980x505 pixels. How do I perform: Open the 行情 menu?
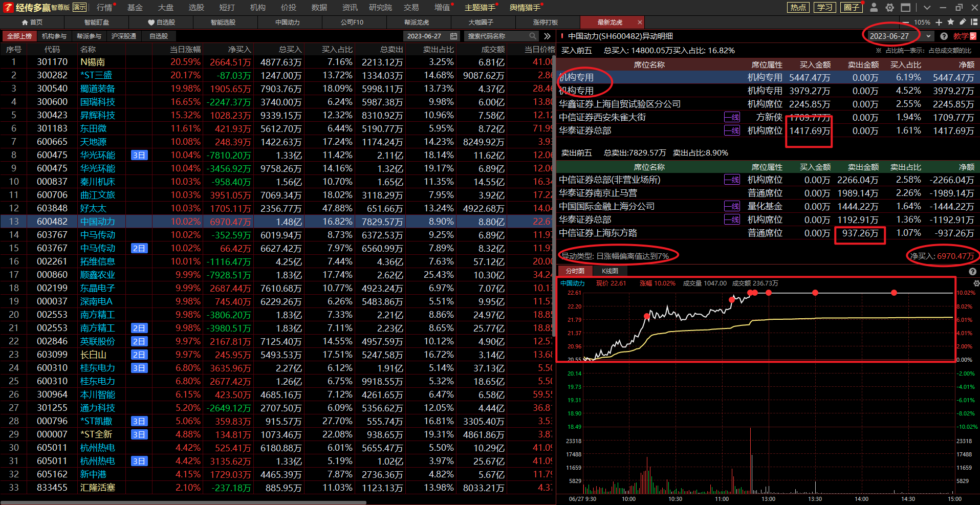[105, 7]
